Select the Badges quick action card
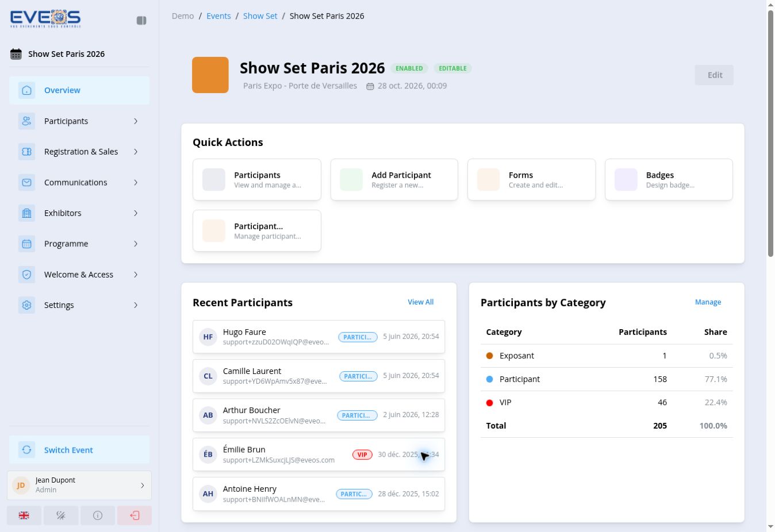775x532 pixels. click(669, 180)
